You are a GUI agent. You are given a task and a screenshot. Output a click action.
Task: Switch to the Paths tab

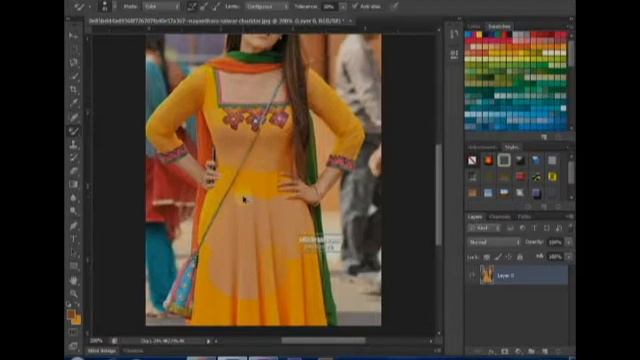[x=524, y=217]
